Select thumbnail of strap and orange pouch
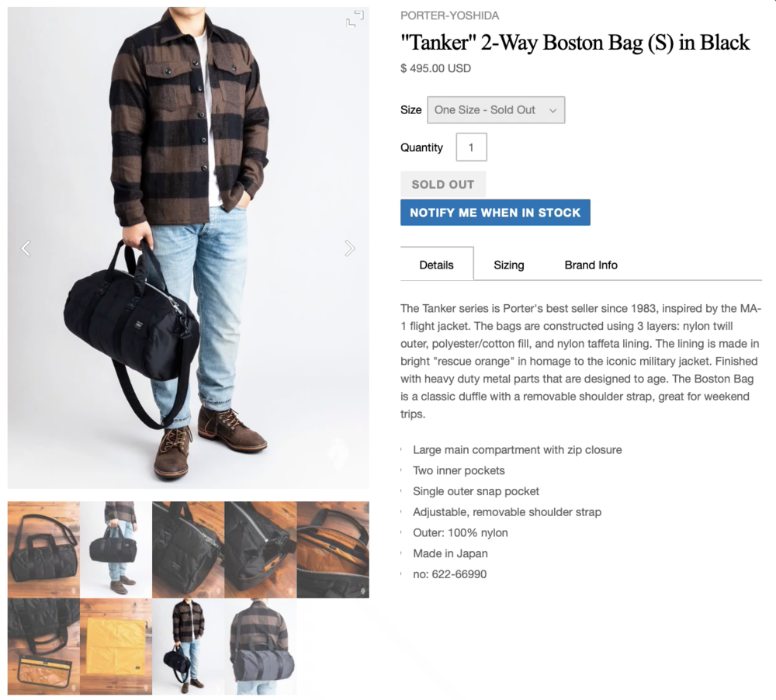Viewport: 776px width, 700px height. point(43,646)
